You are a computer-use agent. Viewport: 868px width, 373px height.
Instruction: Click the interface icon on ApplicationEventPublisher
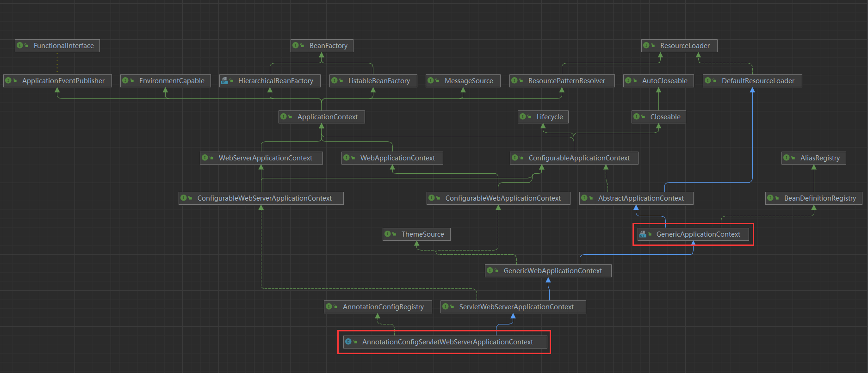pyautogui.click(x=8, y=80)
